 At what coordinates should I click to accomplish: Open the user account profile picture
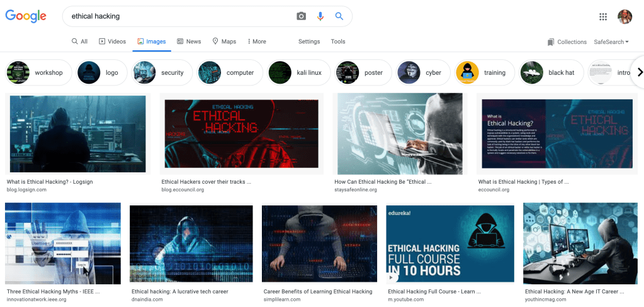pyautogui.click(x=624, y=16)
